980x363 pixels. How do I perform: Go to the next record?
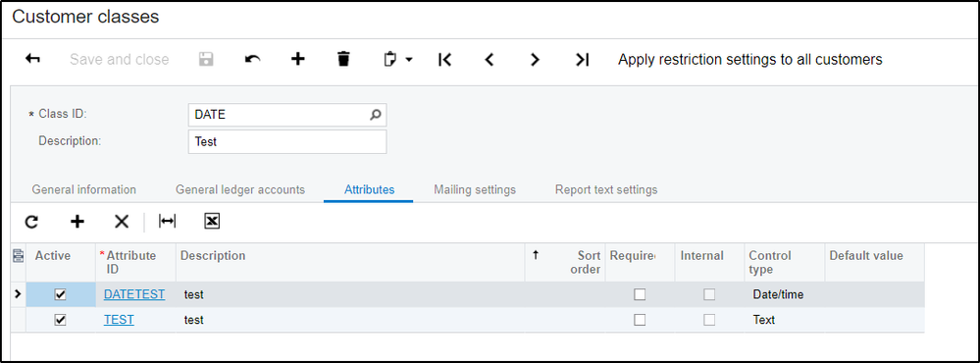coord(535,59)
